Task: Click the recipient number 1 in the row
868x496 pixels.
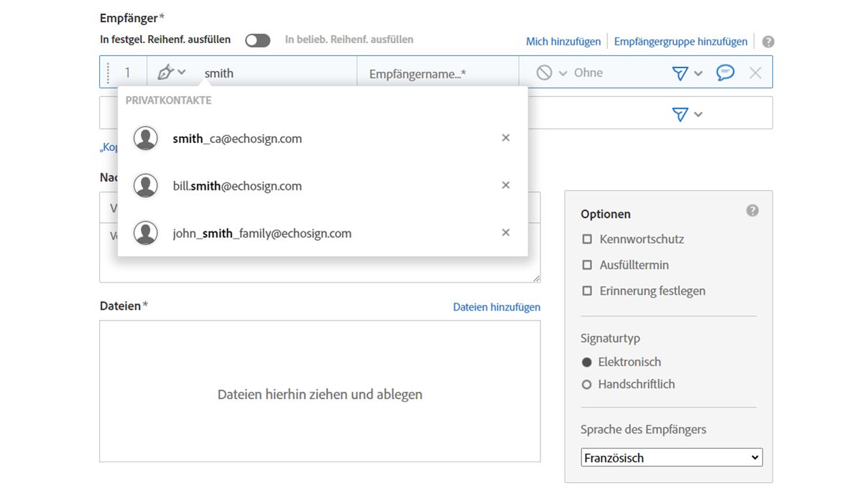Action: 128,73
